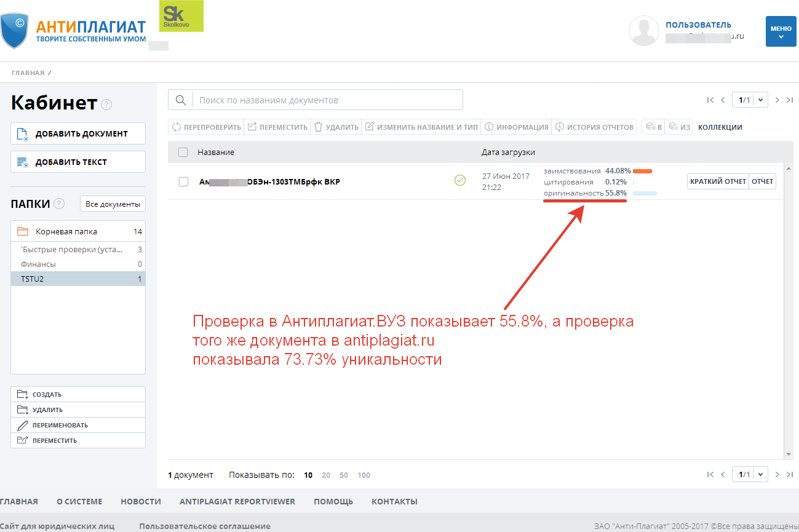
Task: Click the Antiplagiat shield logo
Action: click(x=15, y=30)
